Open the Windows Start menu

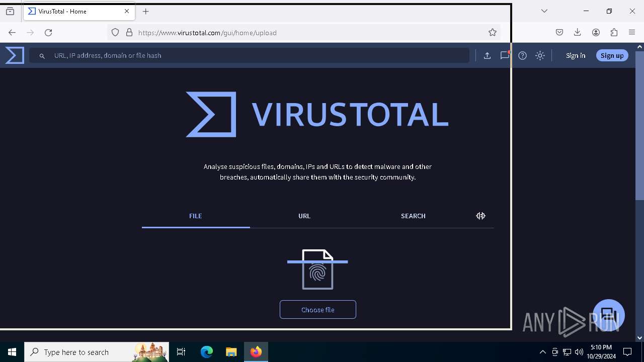coord(12,352)
